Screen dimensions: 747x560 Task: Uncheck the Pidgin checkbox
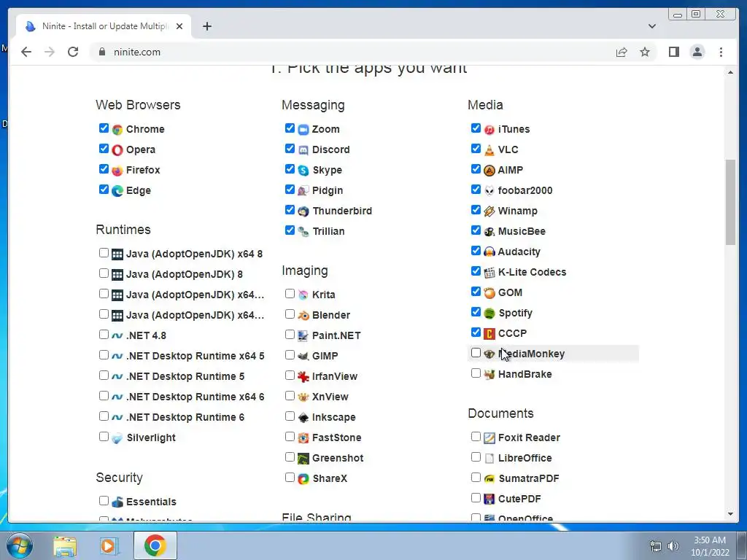tap(290, 190)
